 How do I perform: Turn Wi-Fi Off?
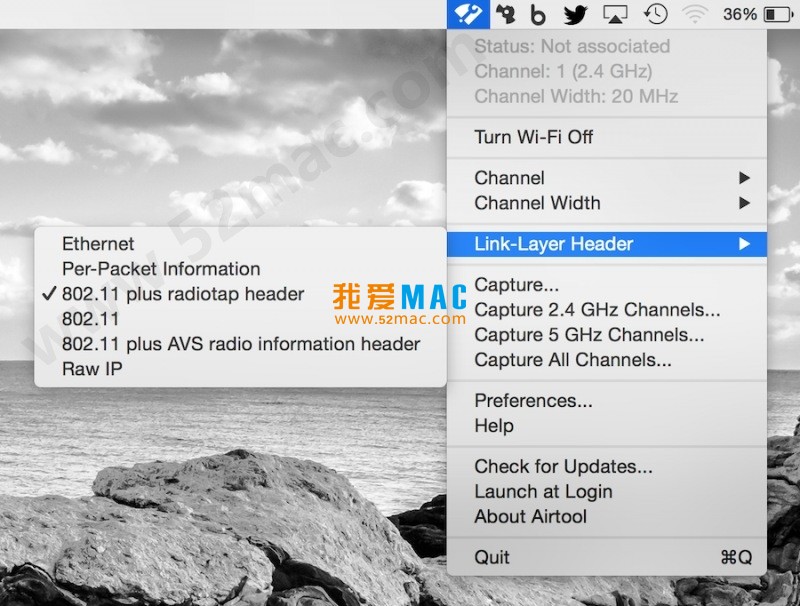(x=533, y=137)
